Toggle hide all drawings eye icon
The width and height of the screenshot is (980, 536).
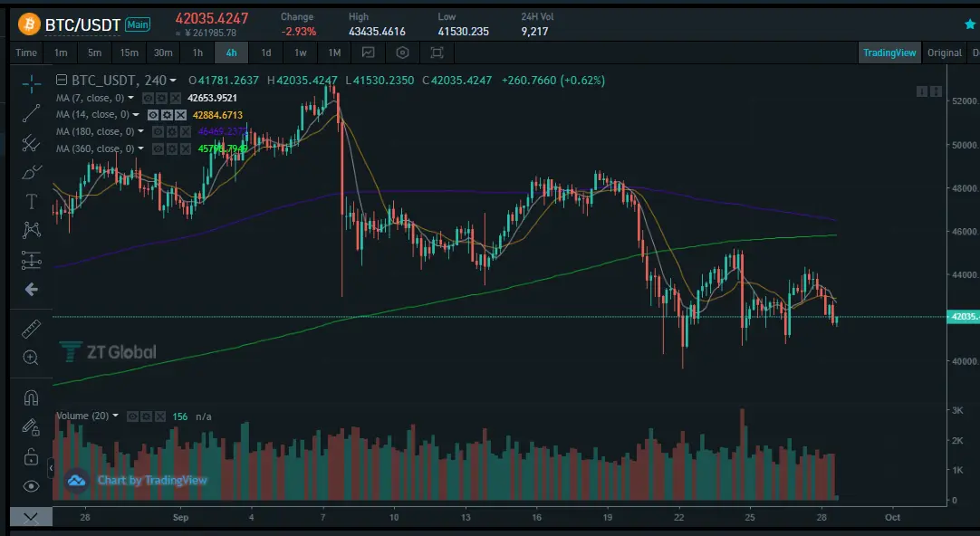click(x=32, y=486)
